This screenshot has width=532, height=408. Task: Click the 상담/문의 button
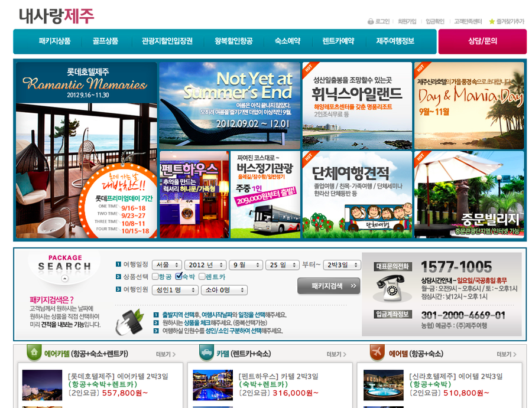[482, 41]
